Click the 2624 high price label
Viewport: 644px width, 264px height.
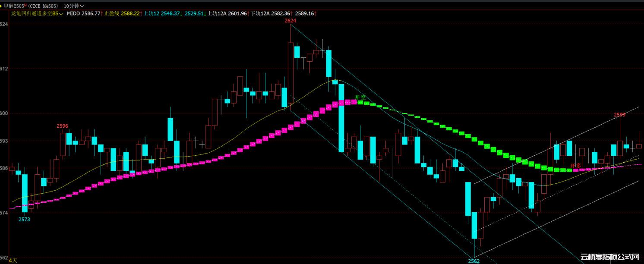point(290,21)
